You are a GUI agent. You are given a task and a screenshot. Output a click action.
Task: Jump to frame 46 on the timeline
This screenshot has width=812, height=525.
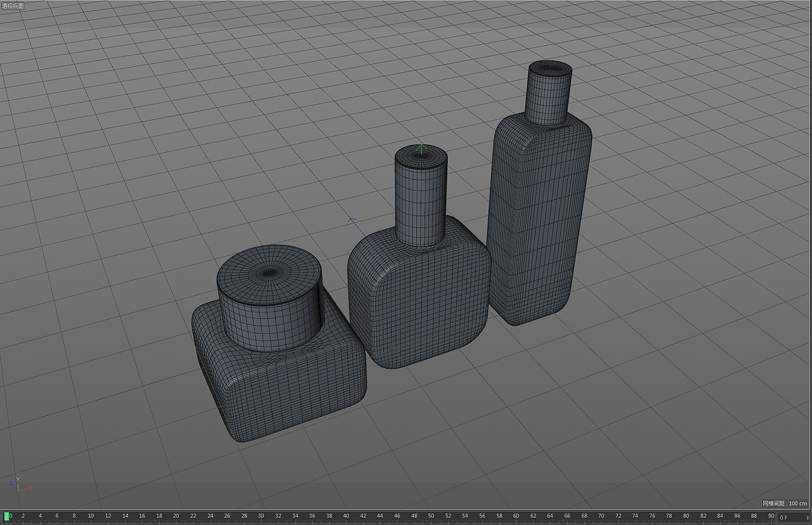point(397,516)
